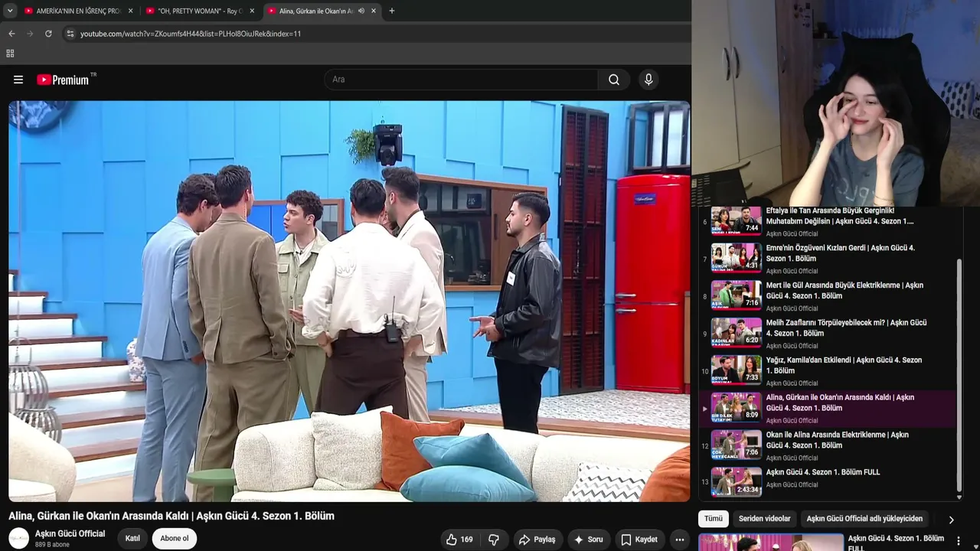Close the AMERİKA'NIN EN İĞRENÇ tab
The width and height of the screenshot is (980, 551).
[x=130, y=11]
